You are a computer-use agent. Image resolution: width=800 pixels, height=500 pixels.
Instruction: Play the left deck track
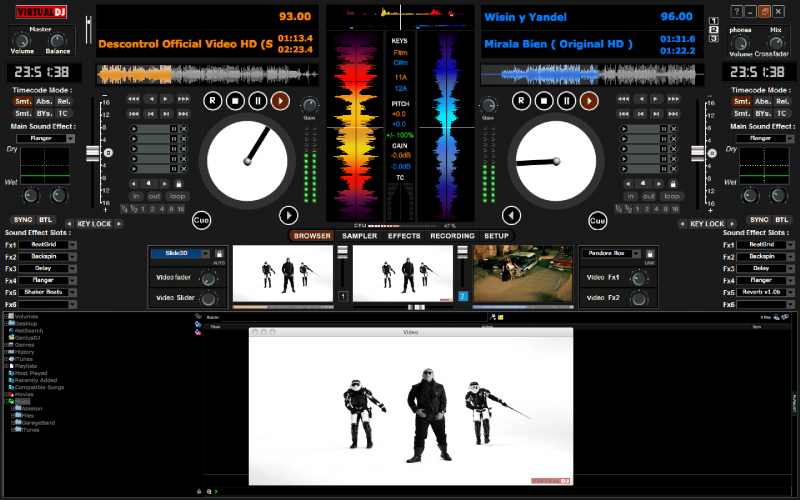[x=280, y=101]
